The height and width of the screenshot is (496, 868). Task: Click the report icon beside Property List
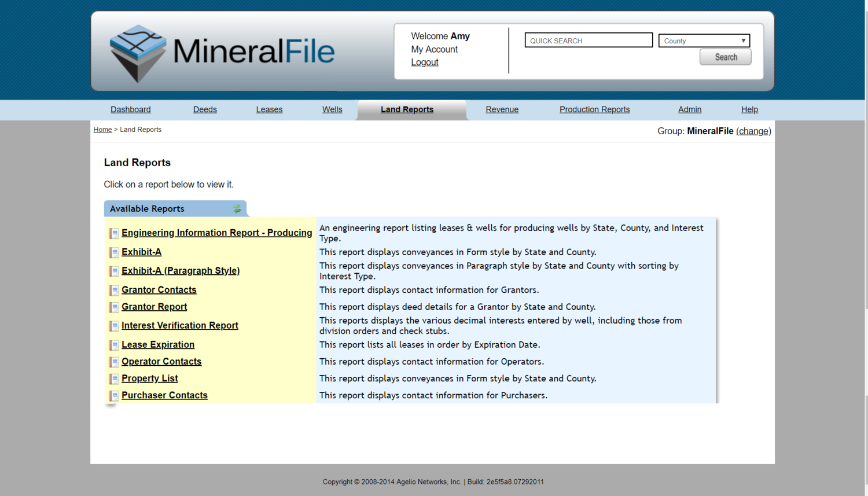(x=113, y=379)
